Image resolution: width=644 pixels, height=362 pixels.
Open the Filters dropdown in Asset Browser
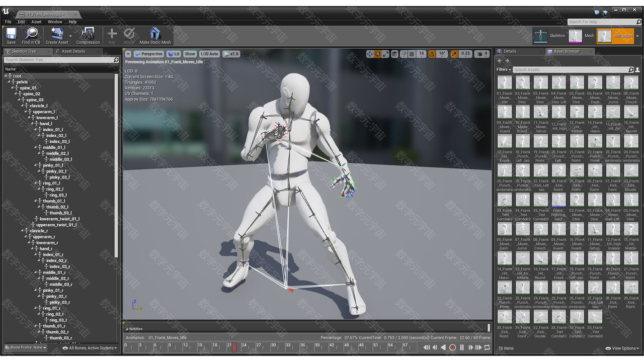504,69
